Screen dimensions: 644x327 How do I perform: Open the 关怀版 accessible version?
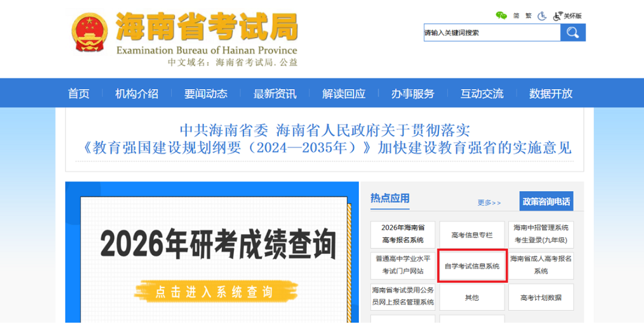(x=569, y=17)
